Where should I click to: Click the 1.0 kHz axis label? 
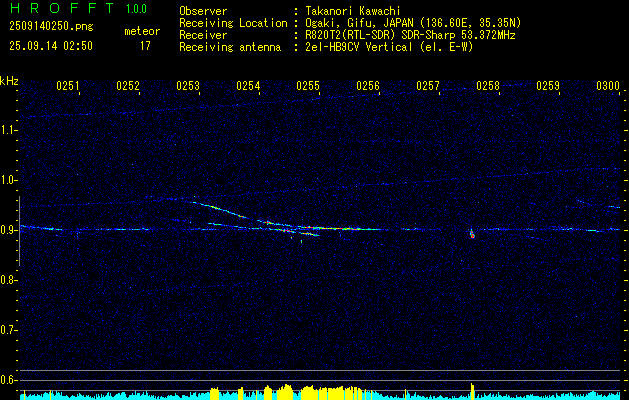8,180
